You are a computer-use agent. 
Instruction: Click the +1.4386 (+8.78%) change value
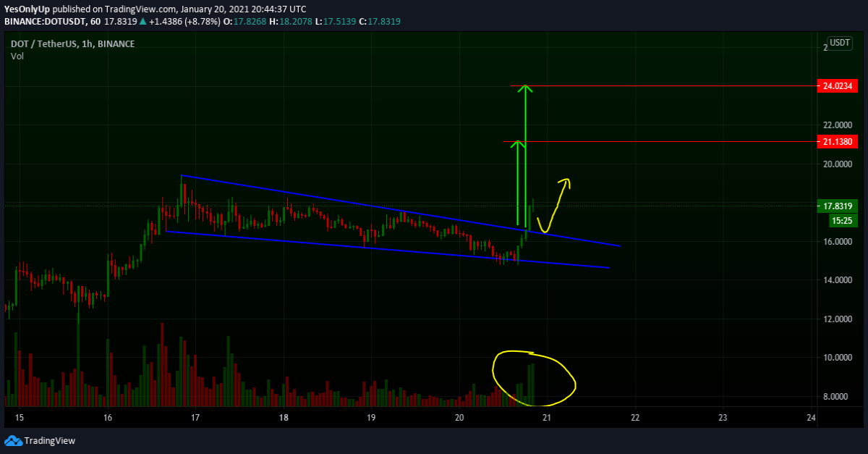pos(184,21)
